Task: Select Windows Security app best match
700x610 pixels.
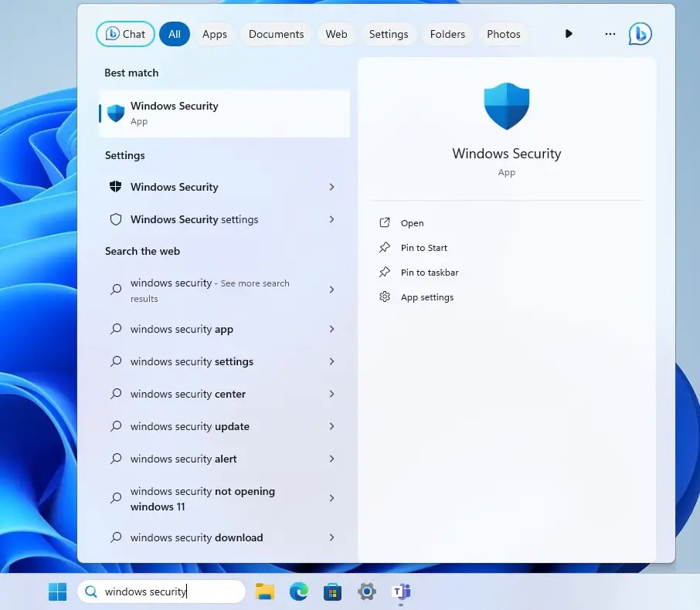Action: 225,114
